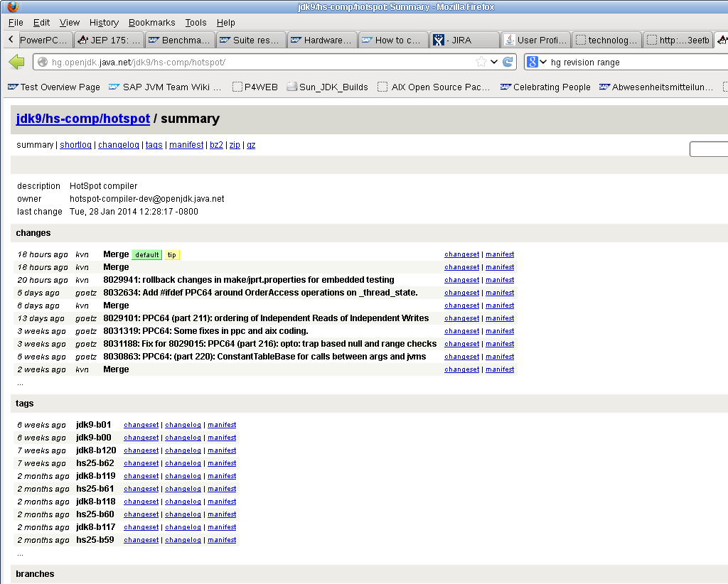Open manifest for the 8032634 commit
Image resolution: width=728 pixels, height=584 pixels.
tap(500, 293)
